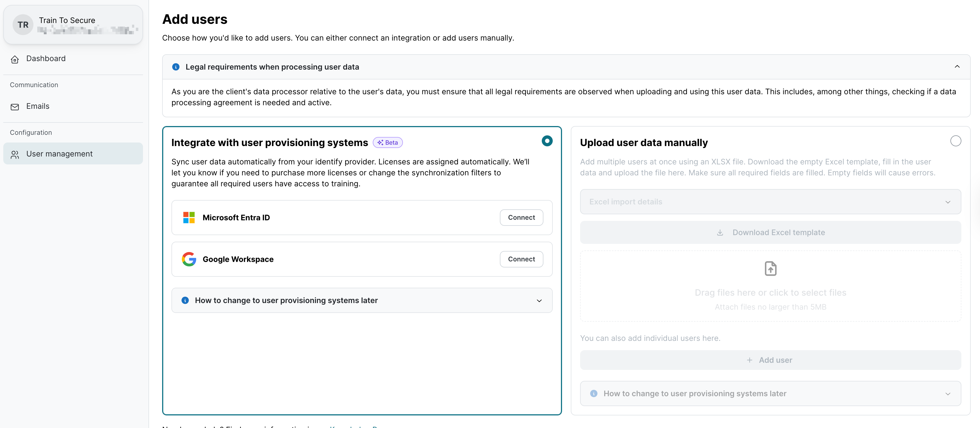Collapse the Legal requirements section chevron
Screen dimensions: 980x428
(957, 67)
